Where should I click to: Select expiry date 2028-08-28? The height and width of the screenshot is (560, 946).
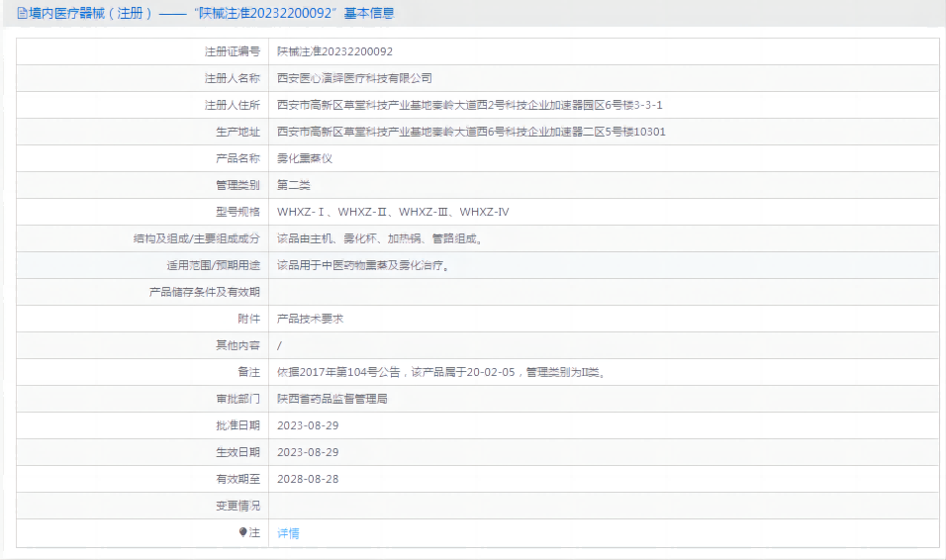point(308,479)
